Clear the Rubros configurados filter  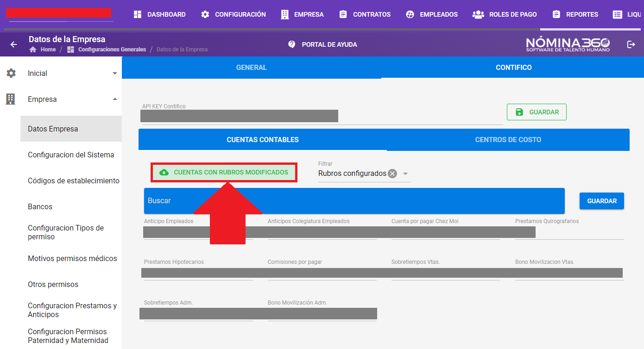point(392,174)
